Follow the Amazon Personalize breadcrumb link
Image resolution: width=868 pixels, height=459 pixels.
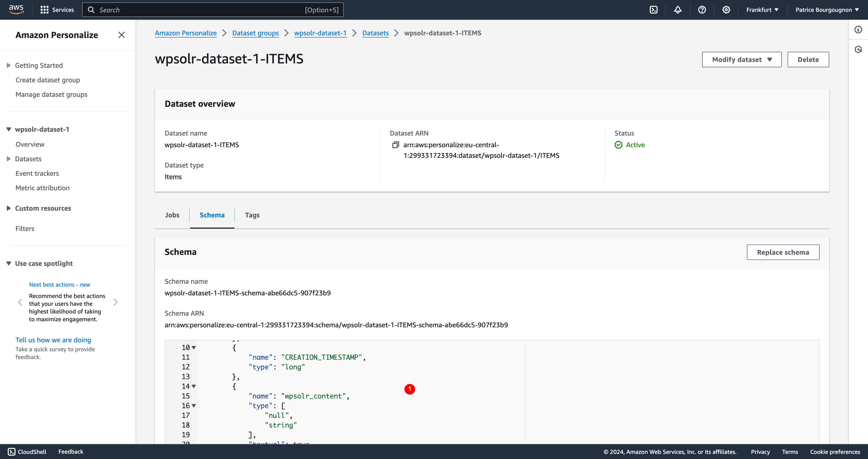(x=186, y=33)
